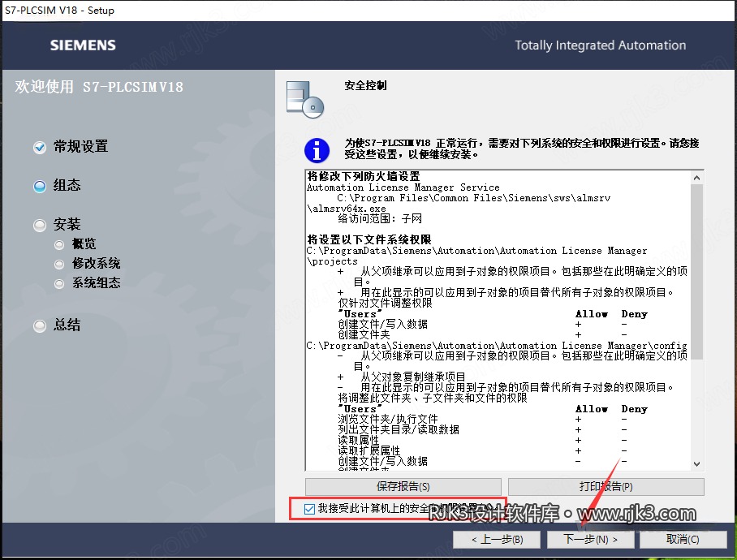Viewport: 737px width, 560px height.
Task: Click the 浏览文件夹/执行文件 row
Action: coord(388,419)
